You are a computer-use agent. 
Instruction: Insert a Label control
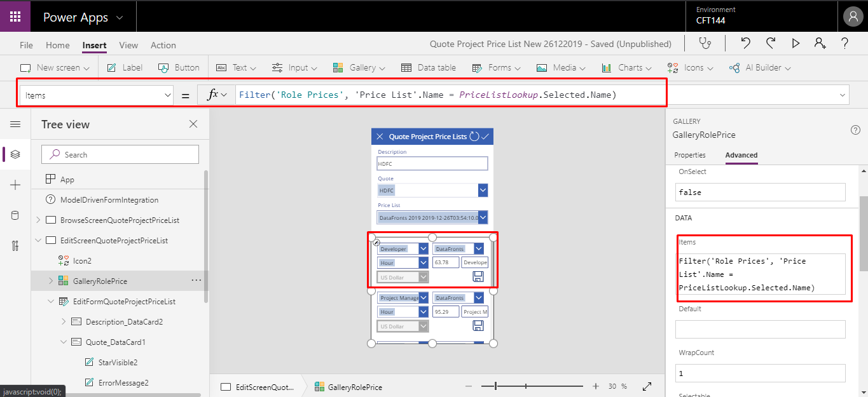pyautogui.click(x=125, y=67)
